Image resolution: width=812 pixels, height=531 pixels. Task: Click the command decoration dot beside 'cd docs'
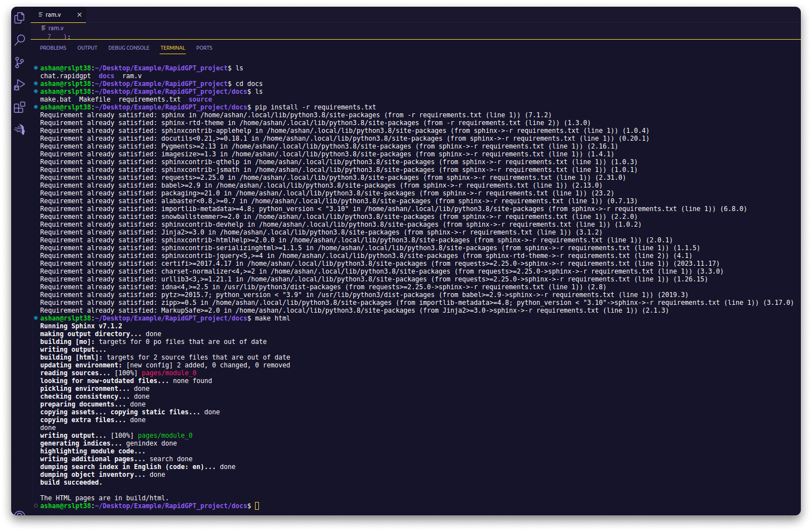point(36,84)
